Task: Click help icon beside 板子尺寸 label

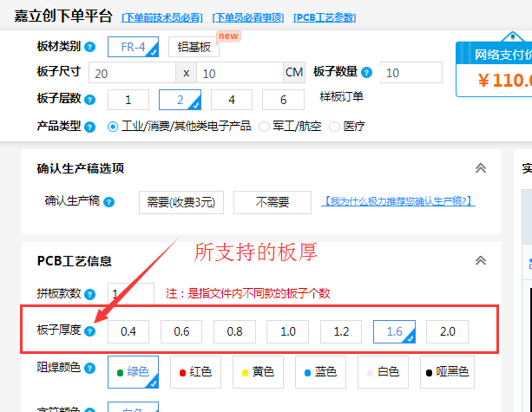Action: click(x=89, y=73)
